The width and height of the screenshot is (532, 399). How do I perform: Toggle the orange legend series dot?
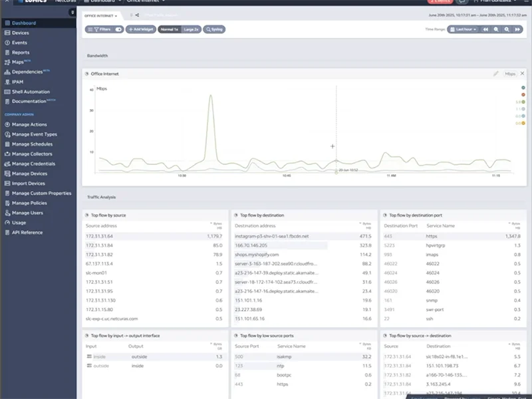[523, 123]
